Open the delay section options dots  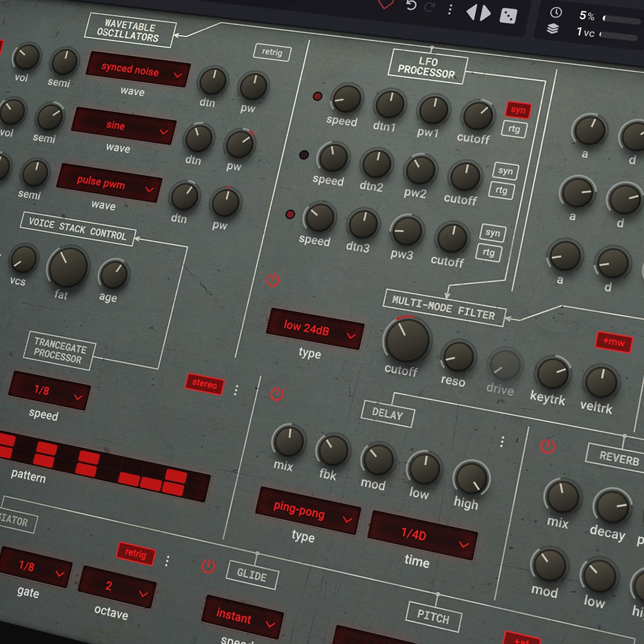pyautogui.click(x=502, y=441)
